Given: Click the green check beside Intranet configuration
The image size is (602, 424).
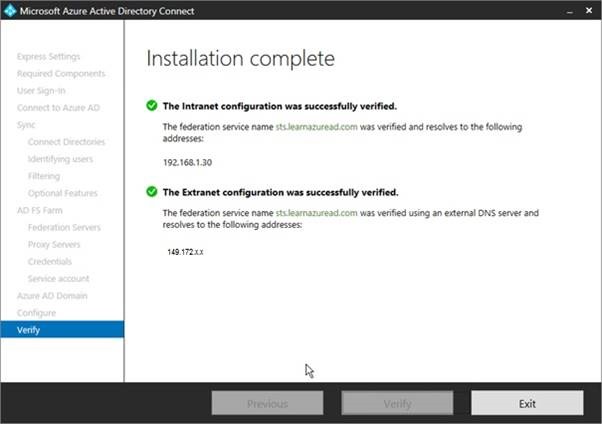Looking at the screenshot, I should 152,105.
